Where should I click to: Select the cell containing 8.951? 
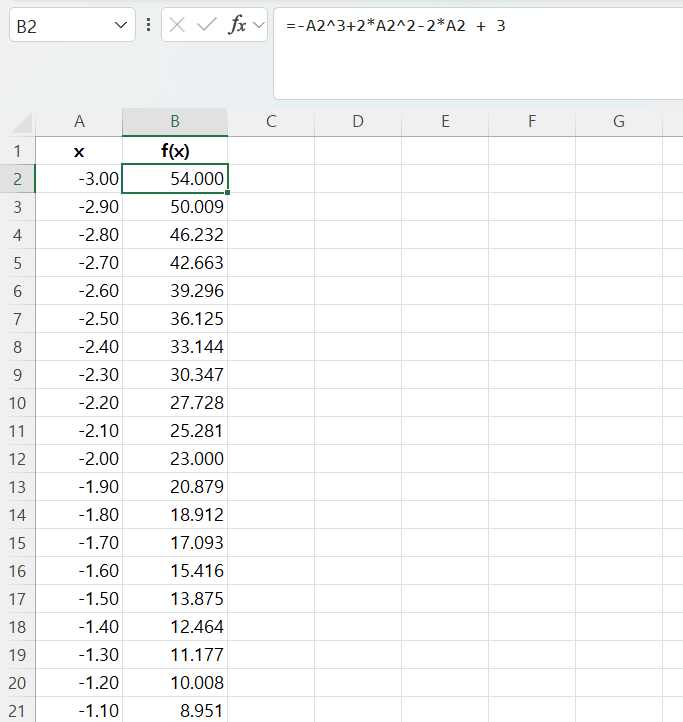(x=175, y=710)
